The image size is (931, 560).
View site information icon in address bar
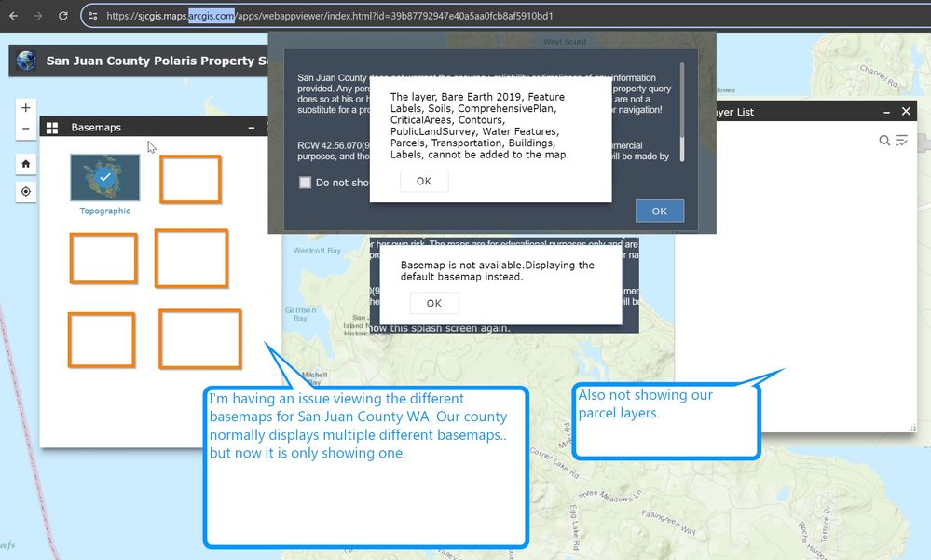(x=92, y=16)
